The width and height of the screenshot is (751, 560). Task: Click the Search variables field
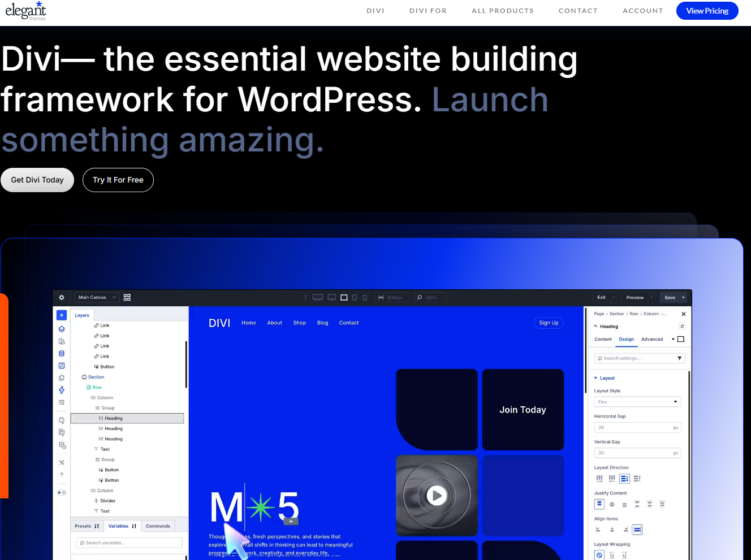tap(130, 542)
